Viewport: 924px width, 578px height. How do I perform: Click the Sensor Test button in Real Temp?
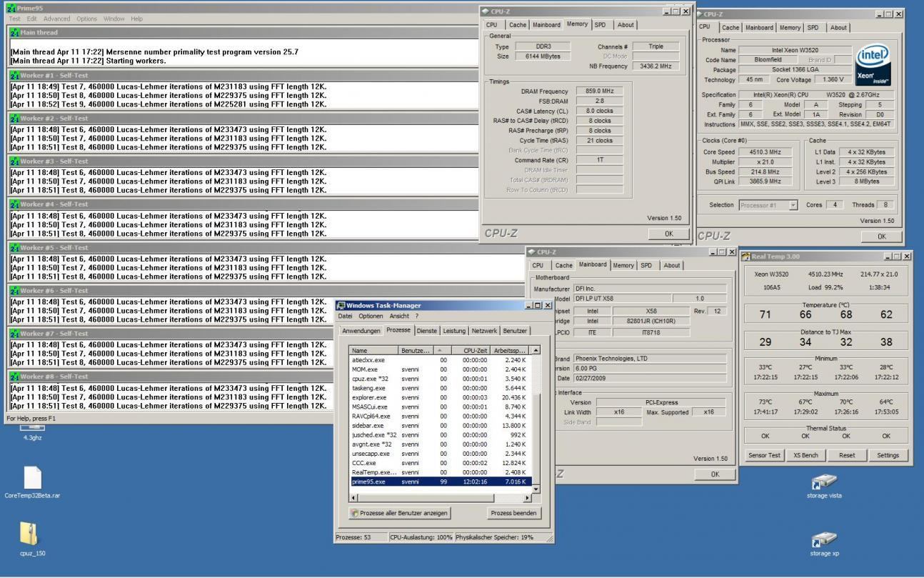pyautogui.click(x=764, y=455)
